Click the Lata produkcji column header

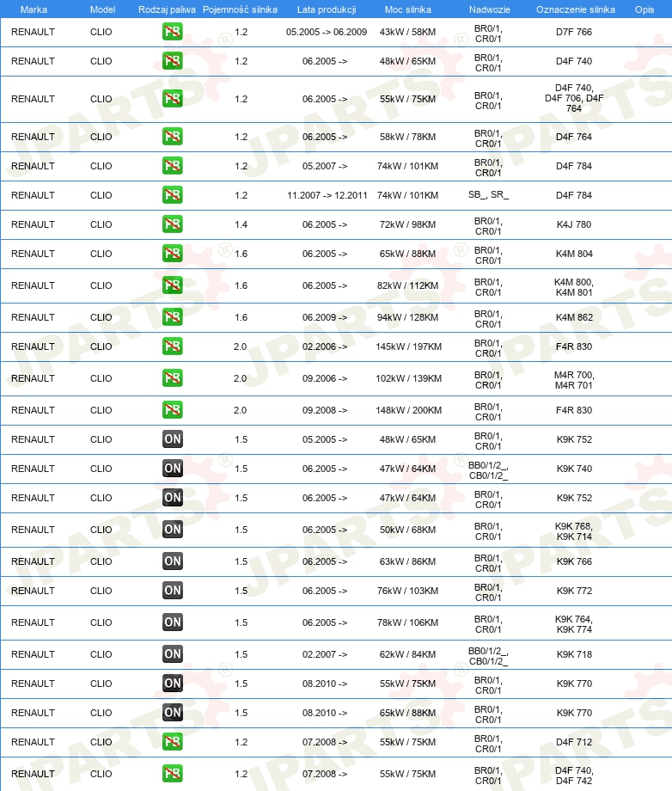click(x=327, y=9)
